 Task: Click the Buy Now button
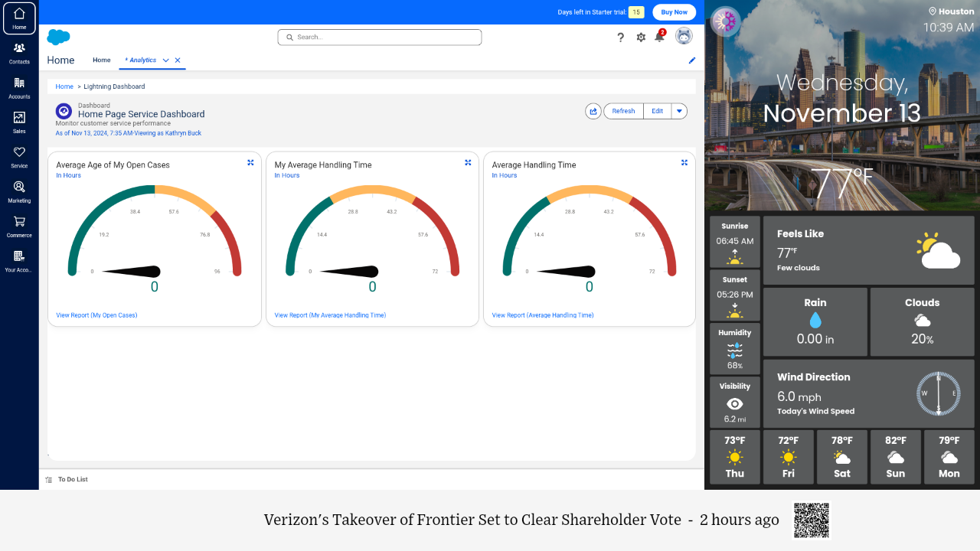[674, 12]
